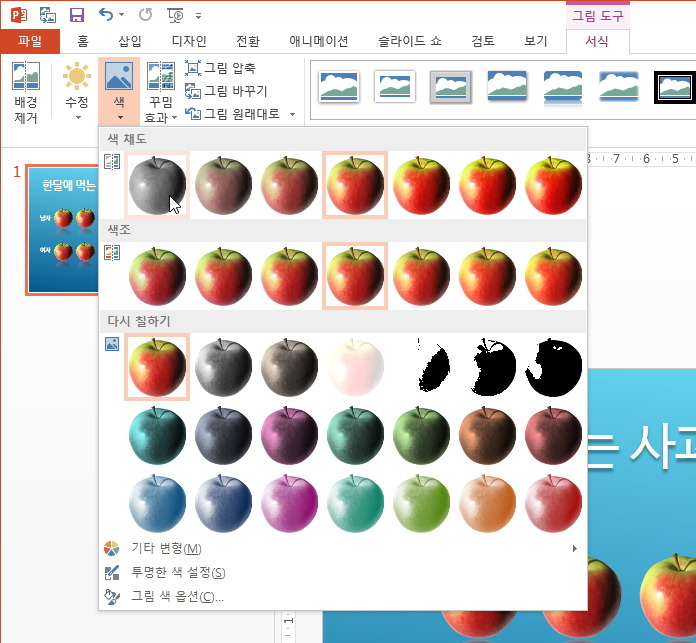
Task: Select slide 1 thumbnail in slide panel
Action: click(62, 230)
